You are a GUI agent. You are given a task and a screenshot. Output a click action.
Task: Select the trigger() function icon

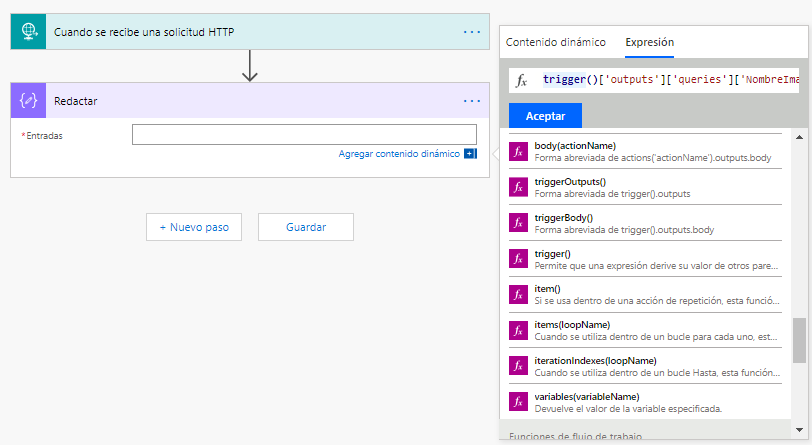coord(518,259)
